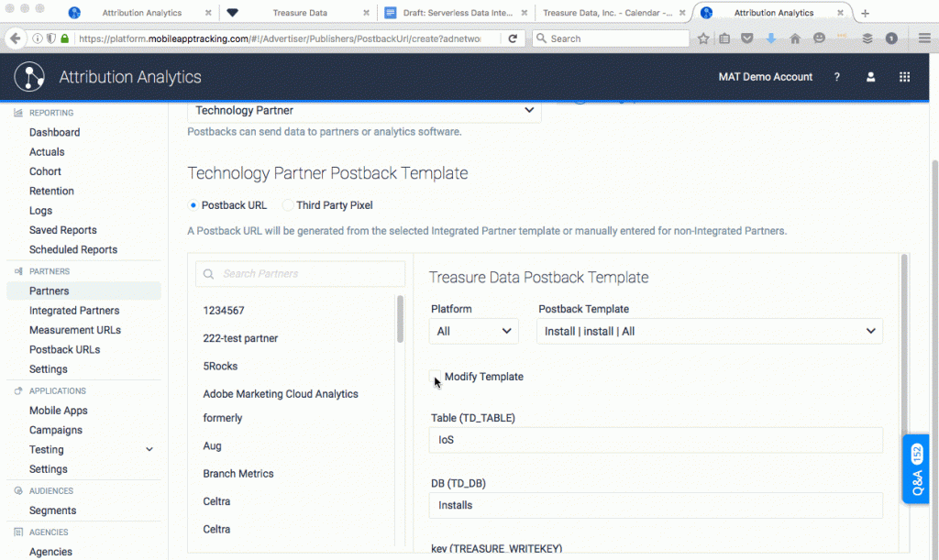The width and height of the screenshot is (939, 560).
Task: Open the bookmarks list icon in toolbar
Action: [724, 38]
